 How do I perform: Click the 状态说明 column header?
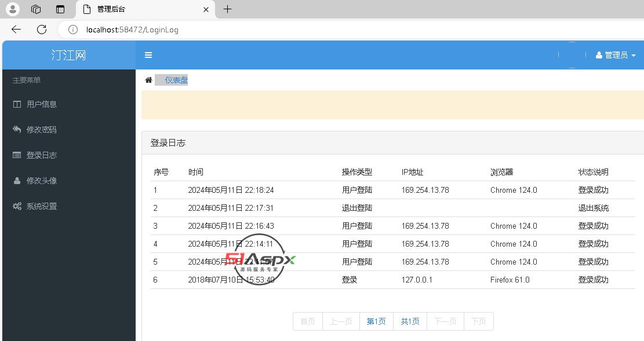coord(594,173)
